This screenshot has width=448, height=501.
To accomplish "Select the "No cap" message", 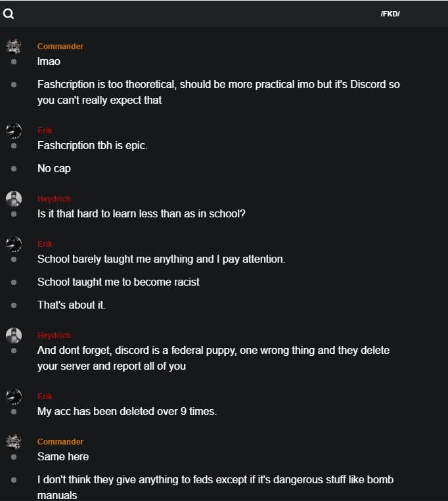I will [54, 169].
